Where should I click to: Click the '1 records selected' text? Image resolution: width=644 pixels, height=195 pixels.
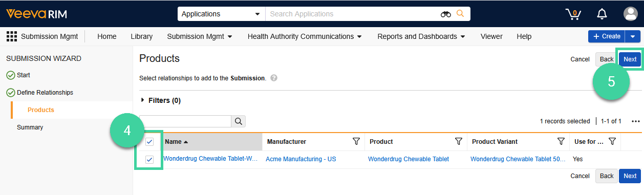point(565,121)
